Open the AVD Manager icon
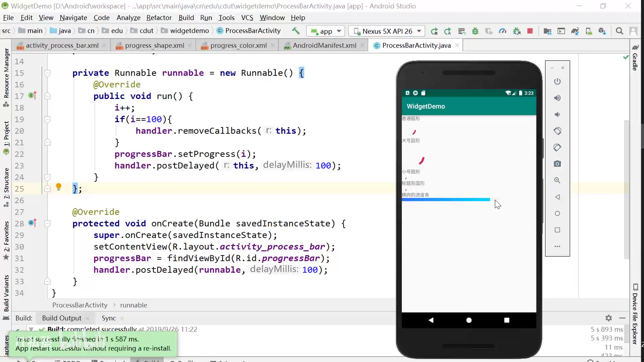644x362 pixels. click(589, 31)
